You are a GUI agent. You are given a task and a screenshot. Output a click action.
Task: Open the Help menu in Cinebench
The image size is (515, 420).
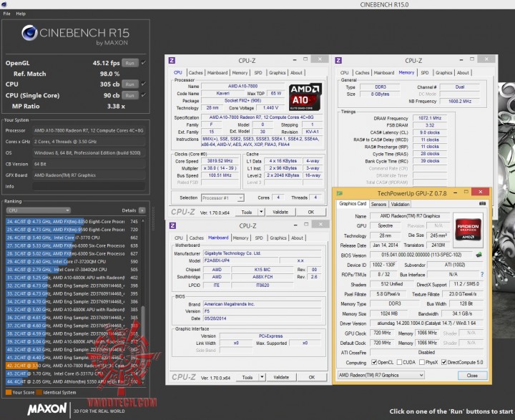tap(21, 14)
